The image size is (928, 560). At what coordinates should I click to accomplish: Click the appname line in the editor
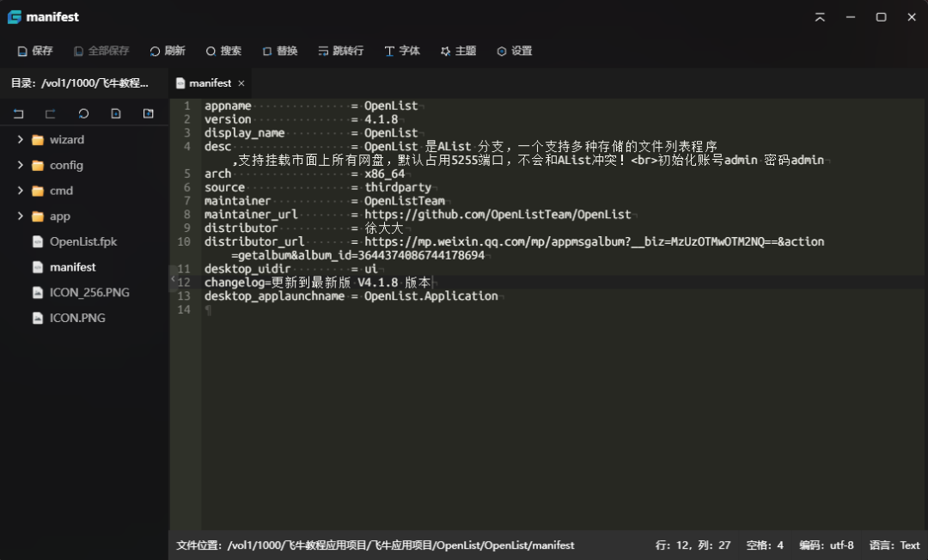click(311, 106)
